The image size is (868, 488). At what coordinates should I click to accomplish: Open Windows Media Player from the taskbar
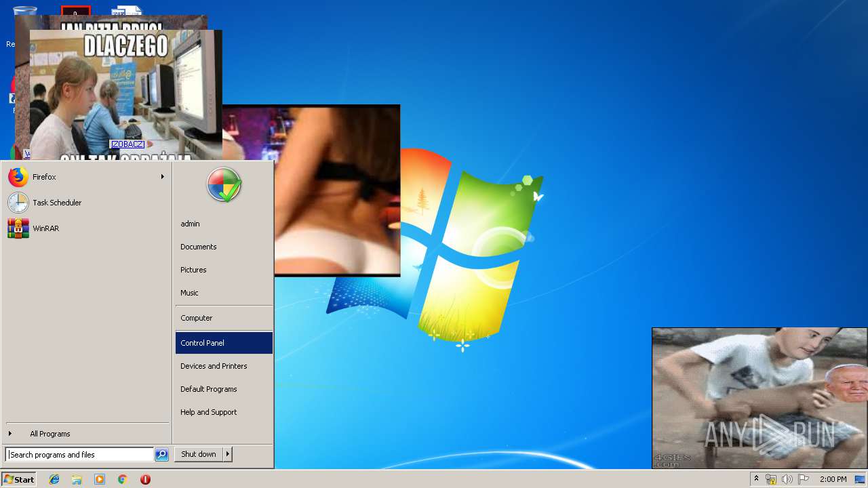pyautogui.click(x=100, y=479)
